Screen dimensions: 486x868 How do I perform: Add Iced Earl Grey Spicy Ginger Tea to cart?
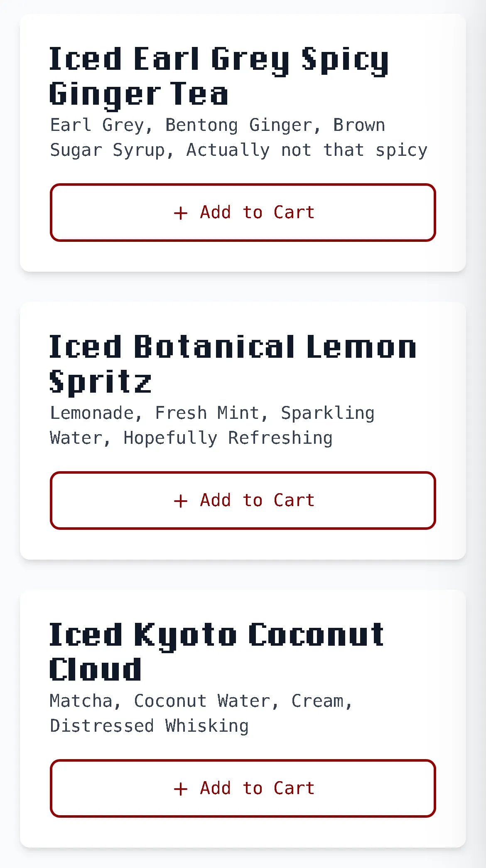pyautogui.click(x=243, y=212)
